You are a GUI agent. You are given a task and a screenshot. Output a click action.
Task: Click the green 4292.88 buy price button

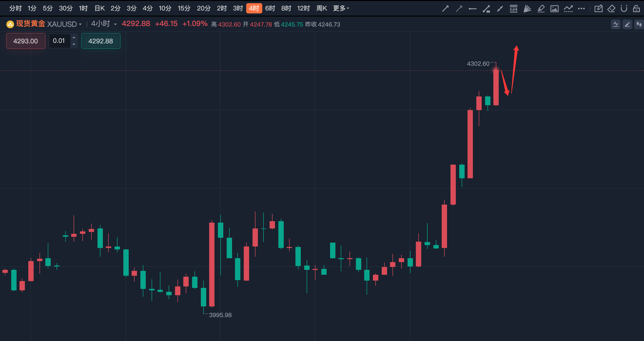[101, 41]
